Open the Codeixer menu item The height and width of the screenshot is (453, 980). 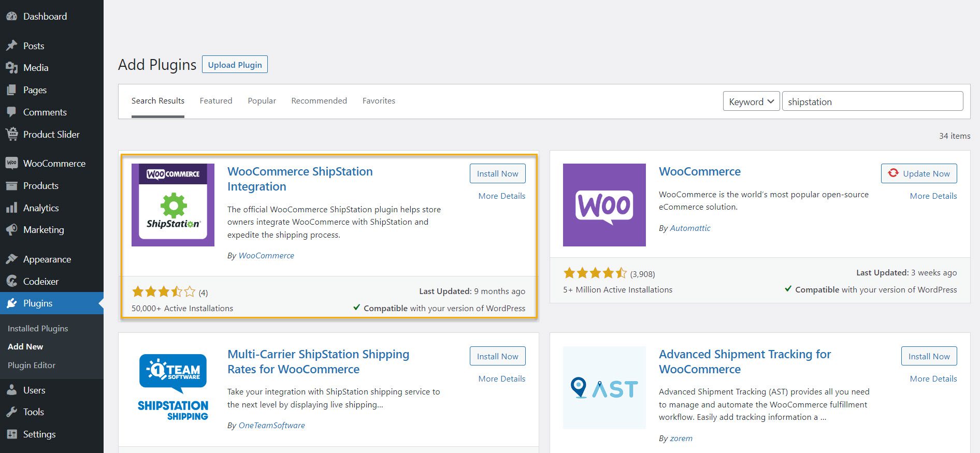[52, 282]
